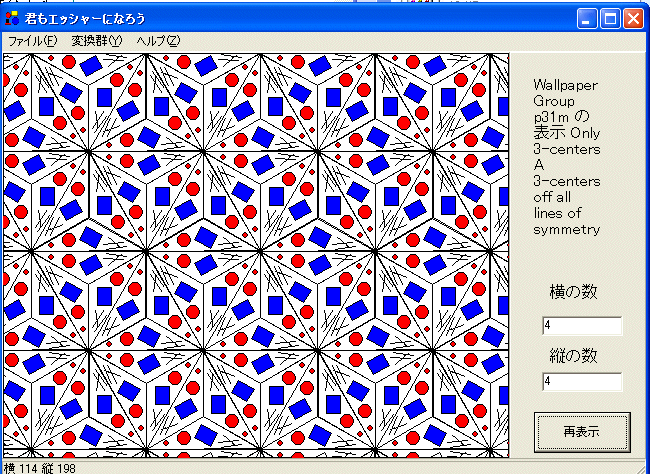
Task: Open the 変換群(Y) menu
Action: [97, 41]
